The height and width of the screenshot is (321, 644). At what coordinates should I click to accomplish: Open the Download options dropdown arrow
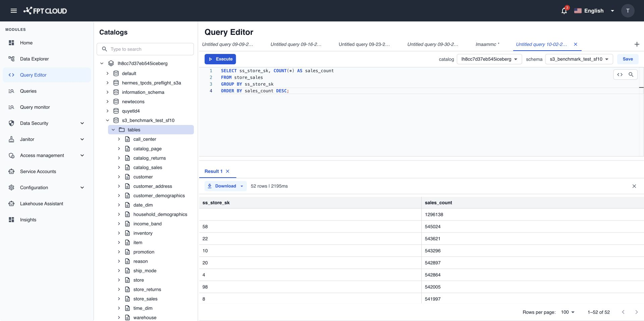coord(241,186)
